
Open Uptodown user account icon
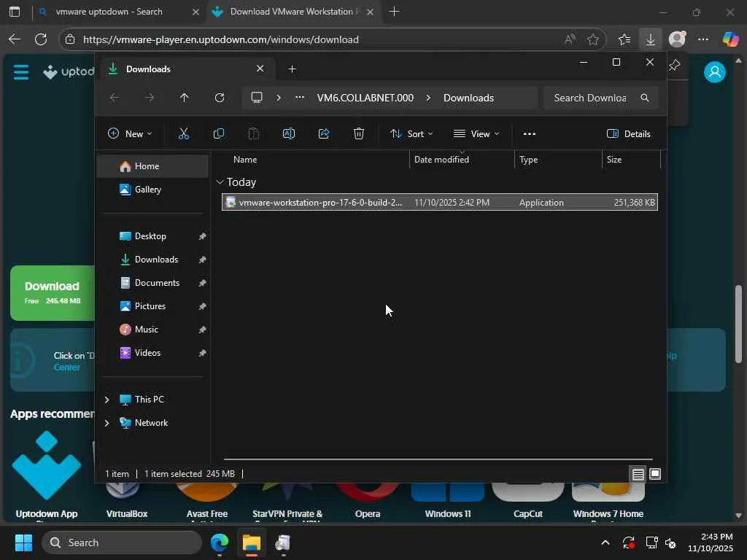pos(715,72)
